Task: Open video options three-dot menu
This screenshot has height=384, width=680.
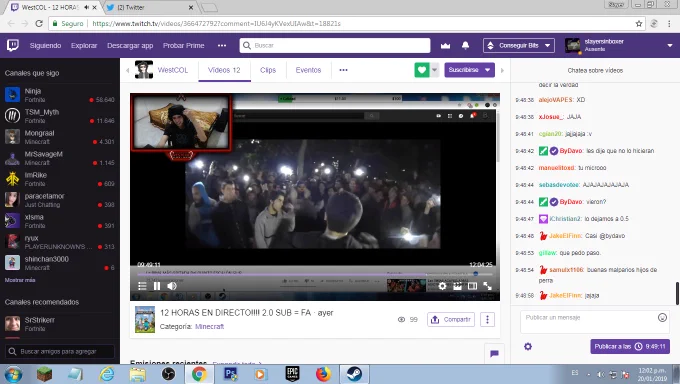Action: [487, 320]
